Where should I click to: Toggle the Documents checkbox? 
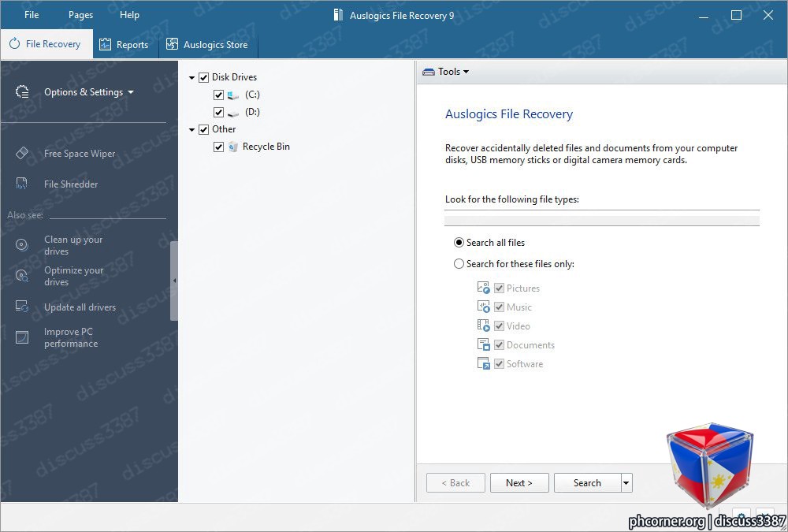pyautogui.click(x=499, y=345)
